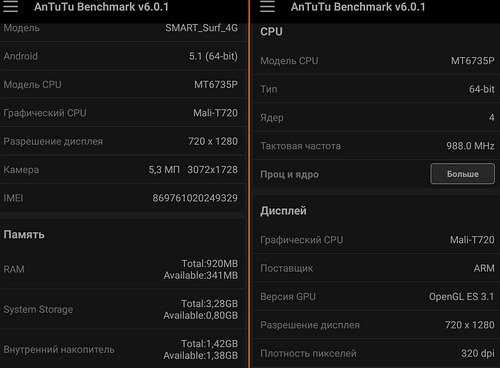Image resolution: width=500 pixels, height=368 pixels.
Task: Click the System Storage label
Action: pos(38,310)
